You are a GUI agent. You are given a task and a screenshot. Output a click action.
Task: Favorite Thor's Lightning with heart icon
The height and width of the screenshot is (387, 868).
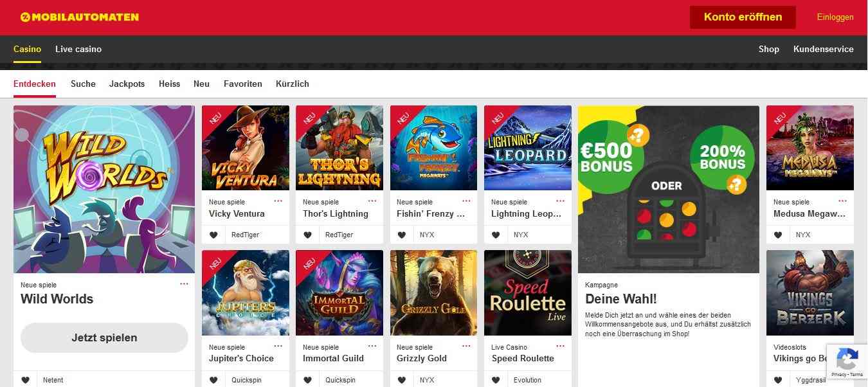point(307,235)
